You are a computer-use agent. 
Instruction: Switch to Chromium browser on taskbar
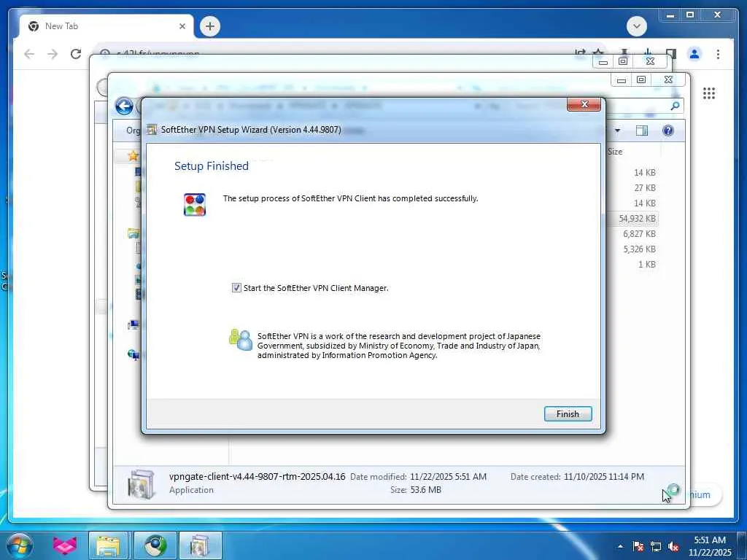[x=155, y=545]
